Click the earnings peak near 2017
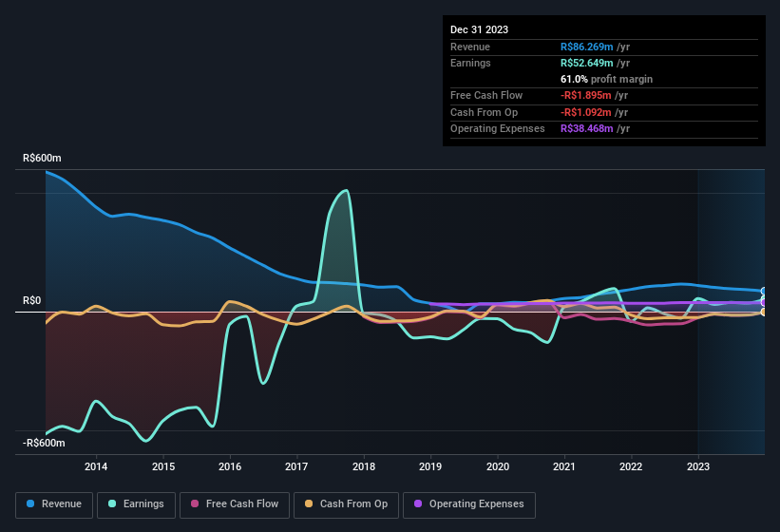 [x=345, y=191]
